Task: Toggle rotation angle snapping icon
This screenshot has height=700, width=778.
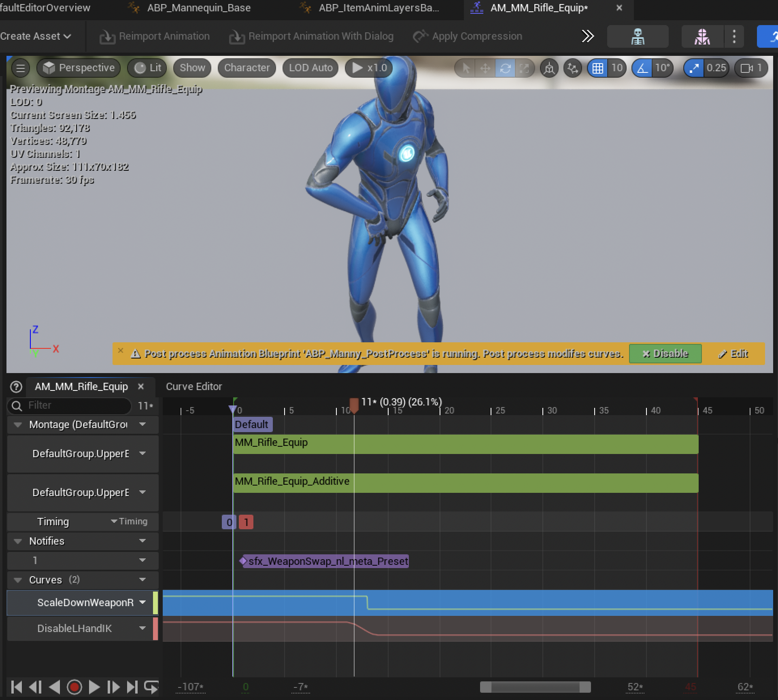Action: [642, 68]
